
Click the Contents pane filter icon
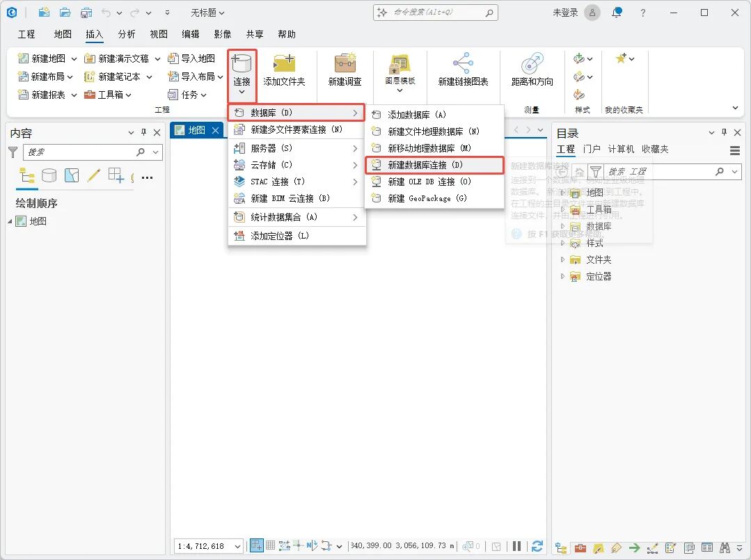(13, 152)
